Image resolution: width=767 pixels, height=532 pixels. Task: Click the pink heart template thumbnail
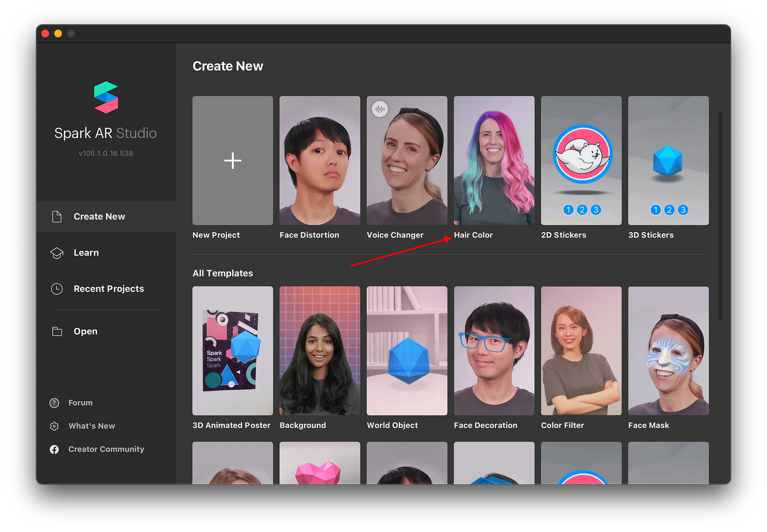point(320,463)
